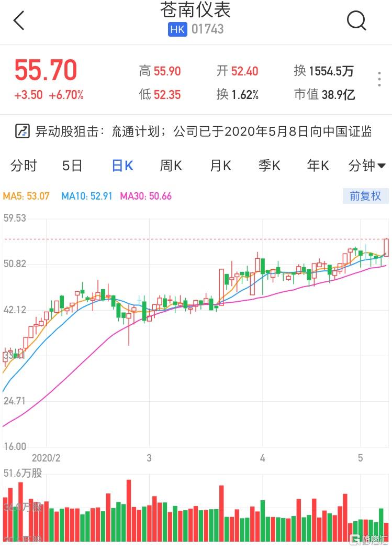Select the 季K tab
This screenshot has width=392, height=549.
click(269, 166)
